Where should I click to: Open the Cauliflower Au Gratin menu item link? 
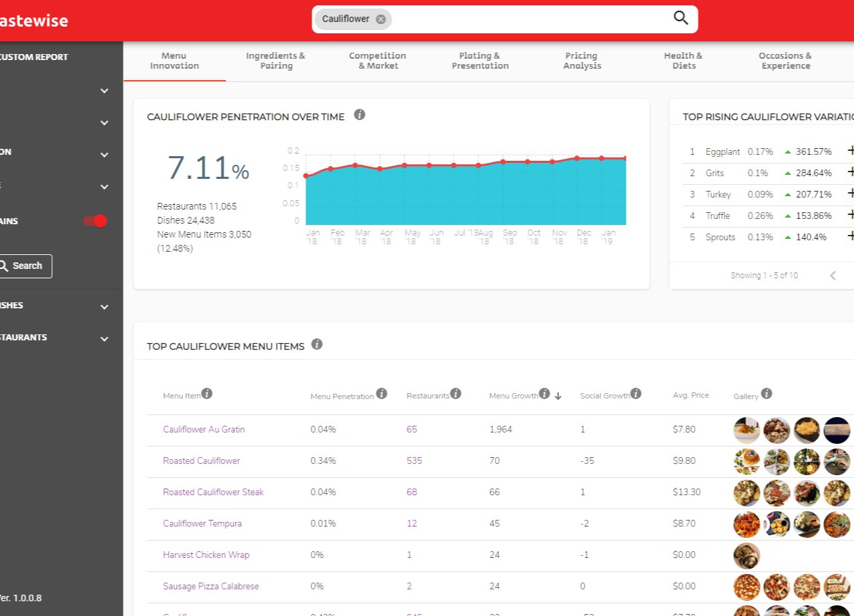point(203,429)
